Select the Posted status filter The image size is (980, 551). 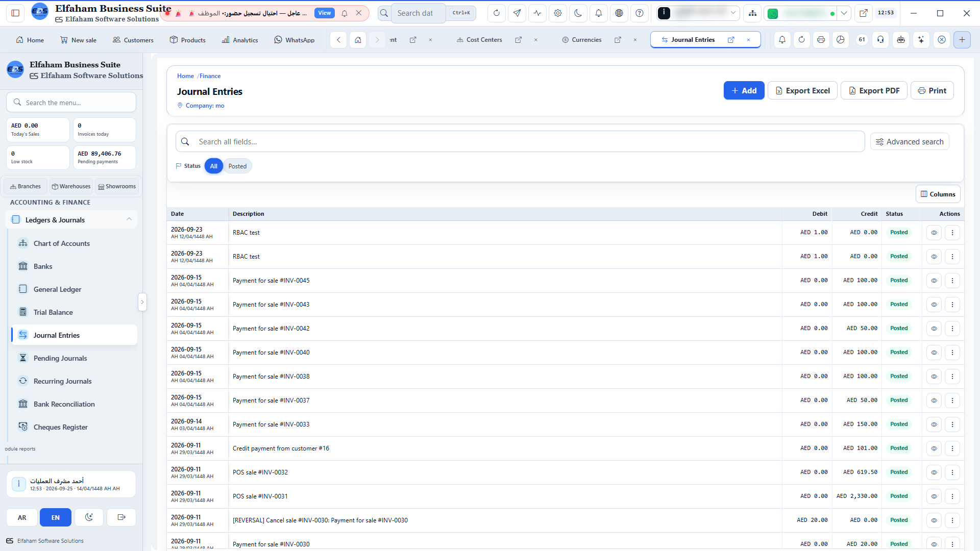pos(237,166)
